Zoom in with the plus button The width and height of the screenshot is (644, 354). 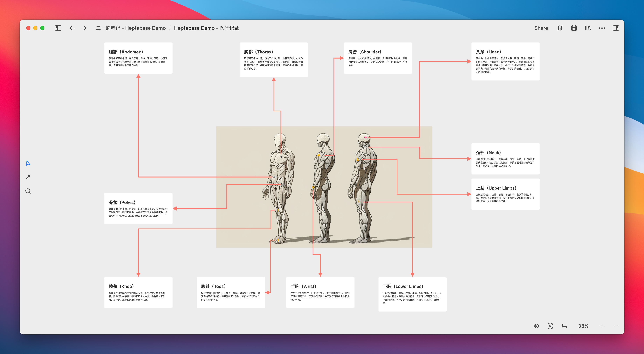tap(602, 326)
